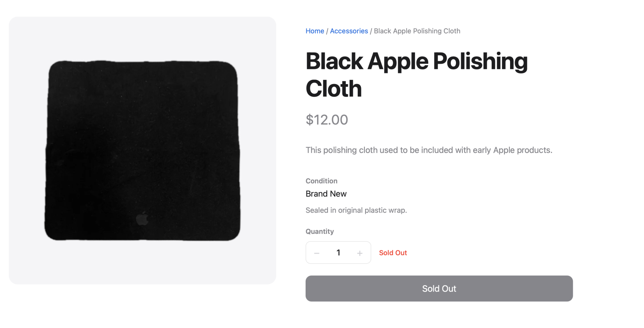Image resolution: width=644 pixels, height=328 pixels.
Task: Click the word 'Cloth' in the title's second line
Action: click(334, 89)
